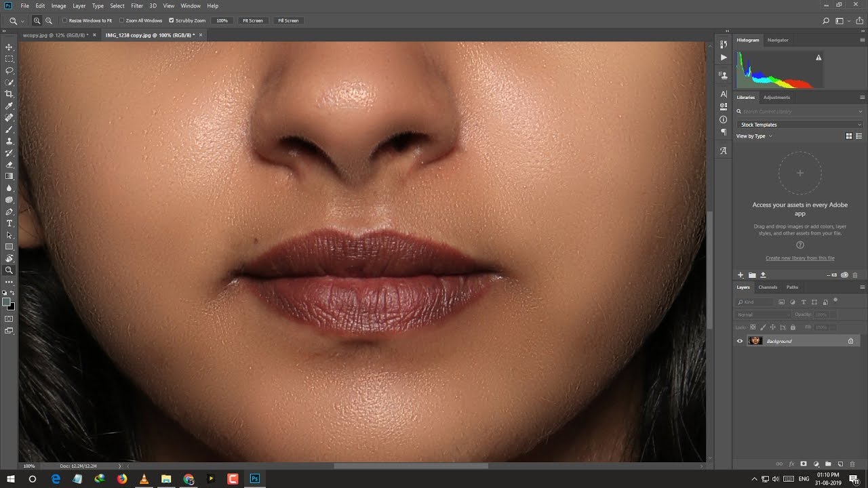The image size is (868, 488).
Task: Select the Horizontal Type tool
Action: (9, 223)
